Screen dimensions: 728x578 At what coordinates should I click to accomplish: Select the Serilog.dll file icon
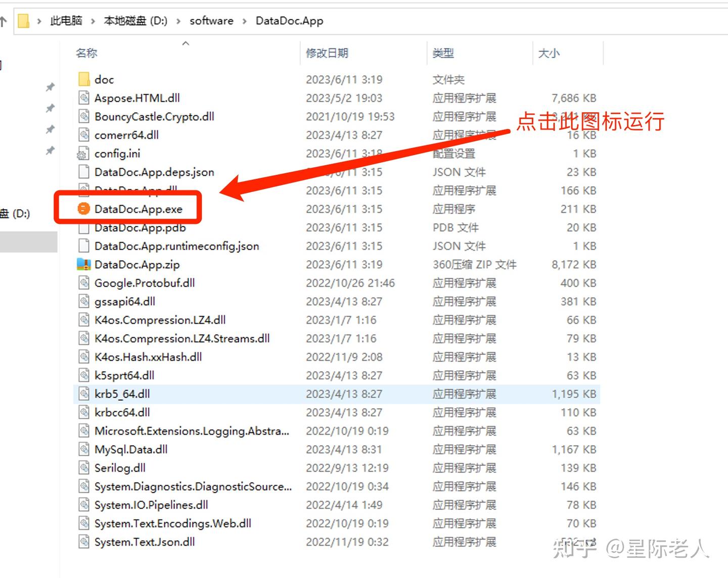(83, 468)
